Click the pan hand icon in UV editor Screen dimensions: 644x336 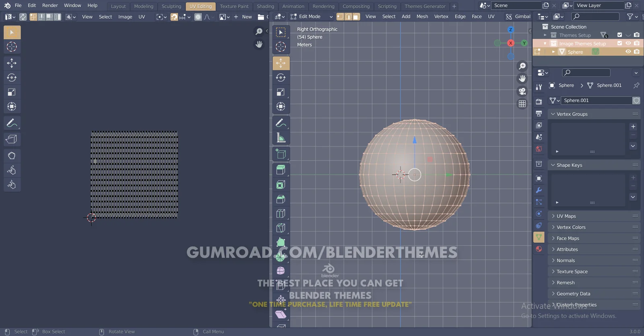(259, 44)
